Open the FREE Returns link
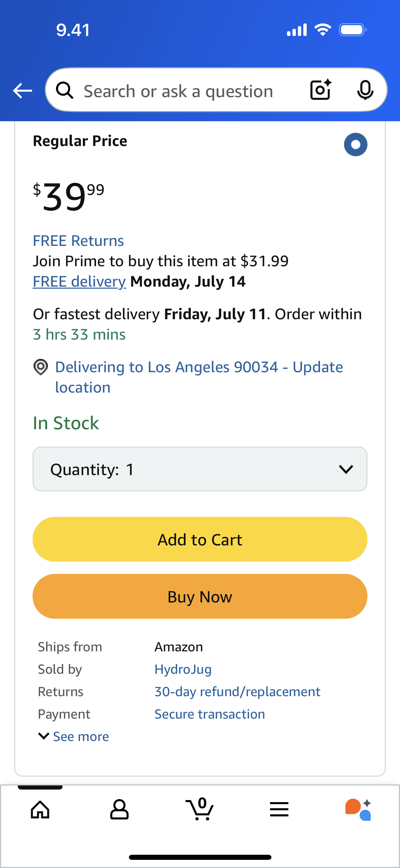The height and width of the screenshot is (868, 400). [x=78, y=241]
